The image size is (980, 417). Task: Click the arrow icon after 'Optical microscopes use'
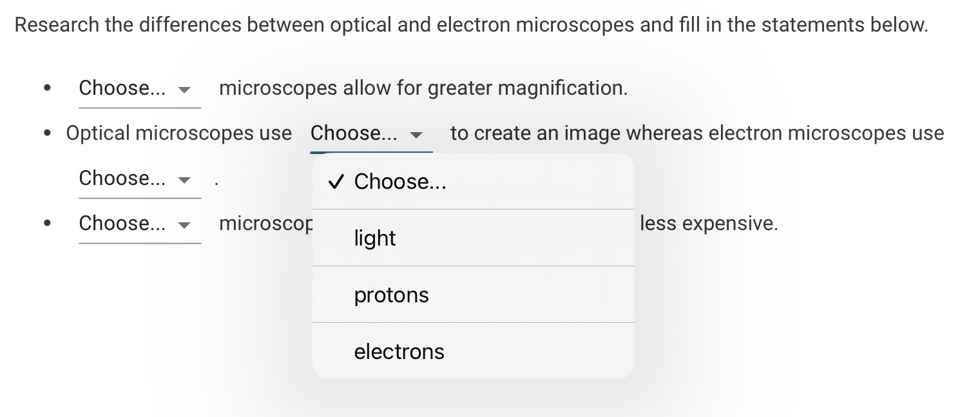[416, 135]
